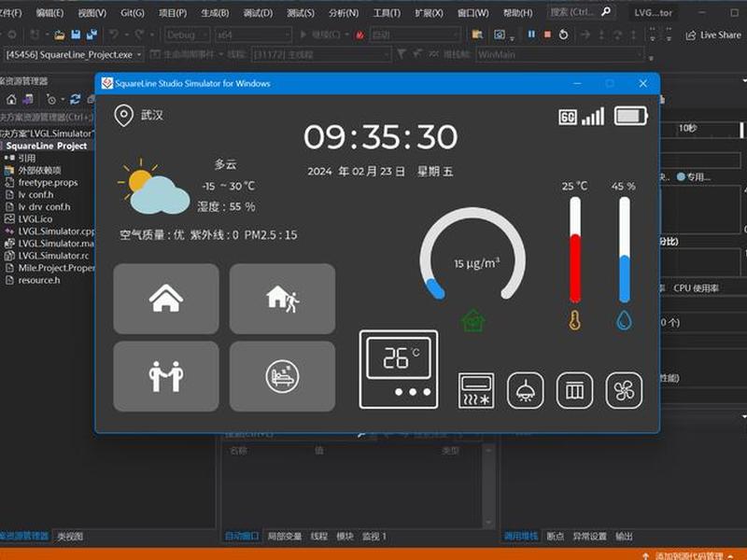Open the 分析(N) menu
Viewport: 747px width, 560px height.
coord(344,13)
